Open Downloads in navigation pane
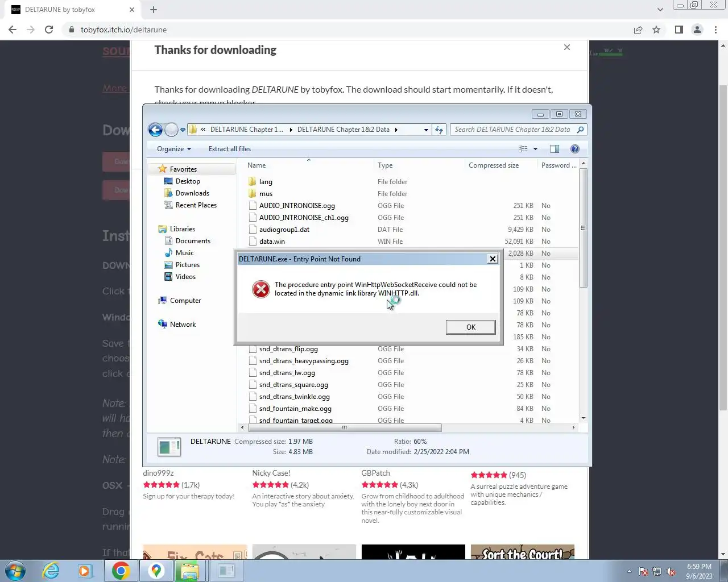 pos(192,193)
